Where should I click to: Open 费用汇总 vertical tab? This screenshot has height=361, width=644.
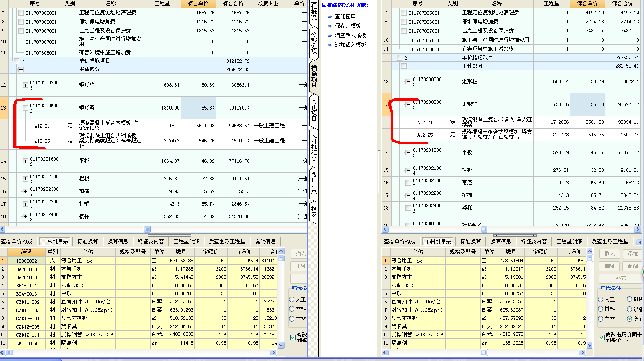(x=314, y=183)
